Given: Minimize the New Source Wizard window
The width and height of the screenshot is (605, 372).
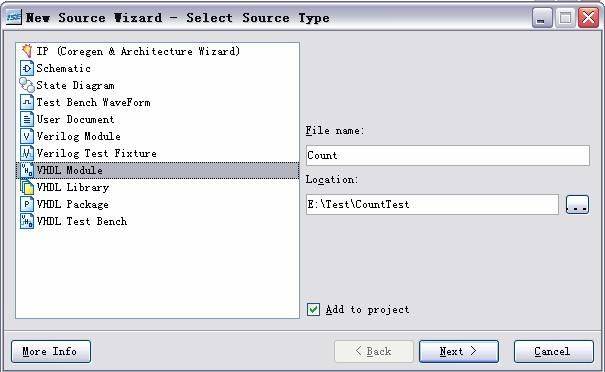Looking at the screenshot, I should (542, 18).
